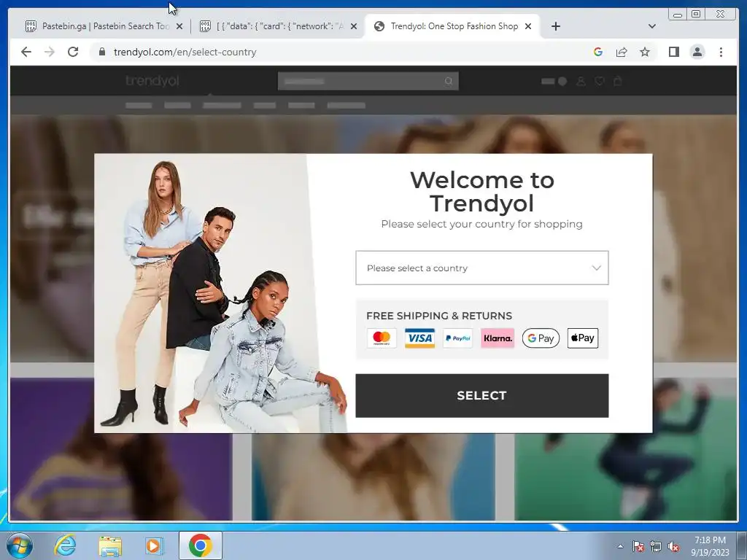Go back using the browser back arrow

[26, 52]
